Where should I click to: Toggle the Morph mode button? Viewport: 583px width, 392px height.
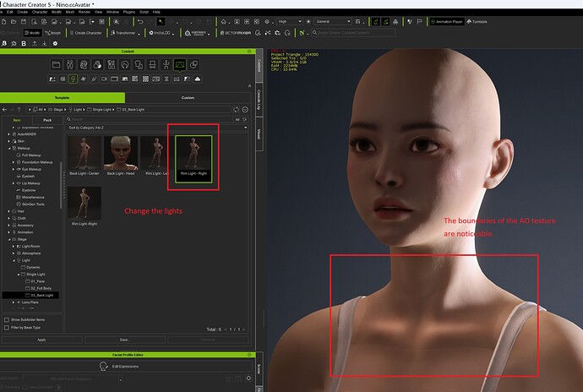coord(53,33)
